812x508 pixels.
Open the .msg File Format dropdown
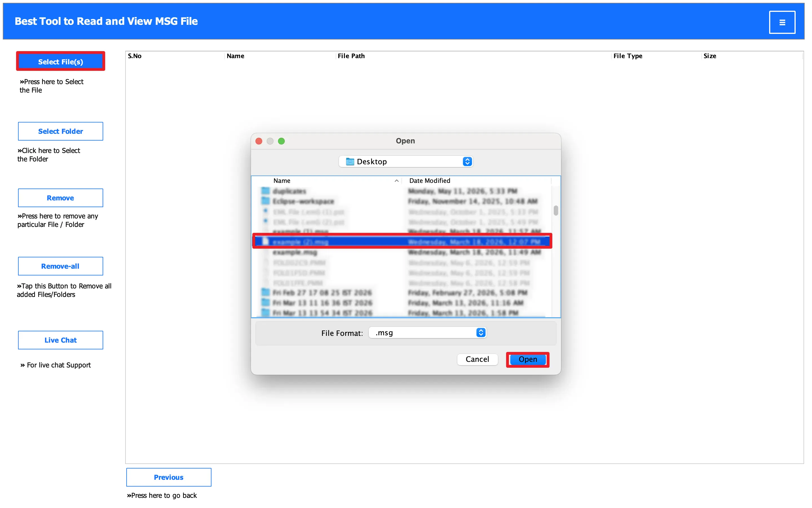[x=427, y=333]
